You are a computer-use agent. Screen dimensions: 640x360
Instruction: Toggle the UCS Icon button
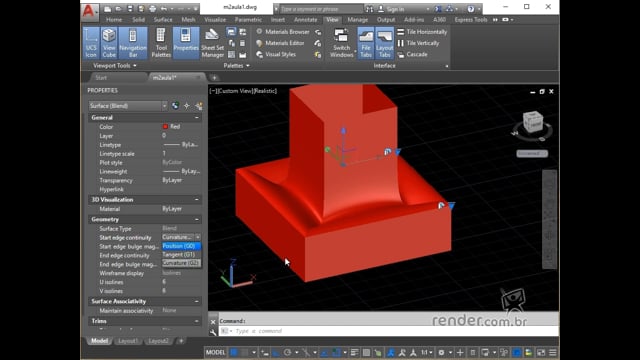coord(91,43)
